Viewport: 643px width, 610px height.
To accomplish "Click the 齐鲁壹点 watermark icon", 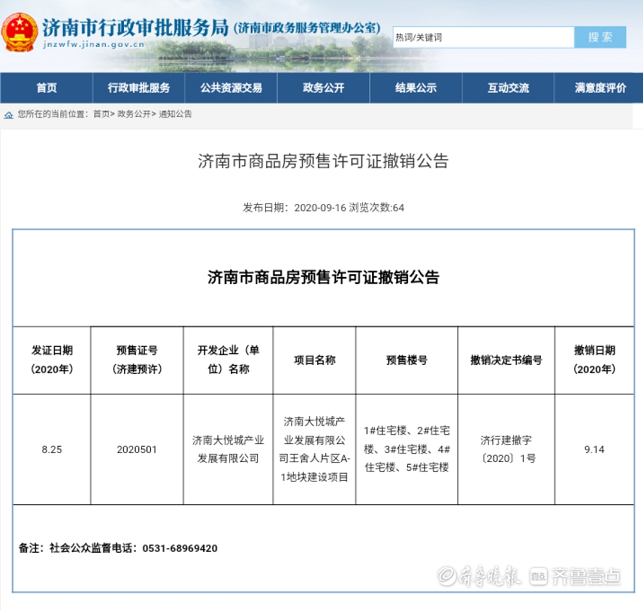I will point(539,577).
